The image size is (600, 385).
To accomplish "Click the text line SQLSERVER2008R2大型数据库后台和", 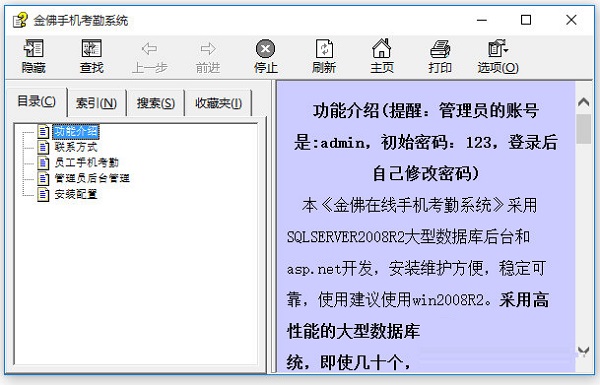I will click(408, 237).
